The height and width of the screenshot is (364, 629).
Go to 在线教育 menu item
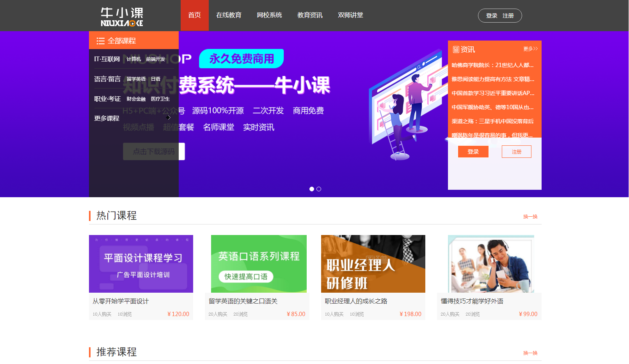(x=229, y=15)
